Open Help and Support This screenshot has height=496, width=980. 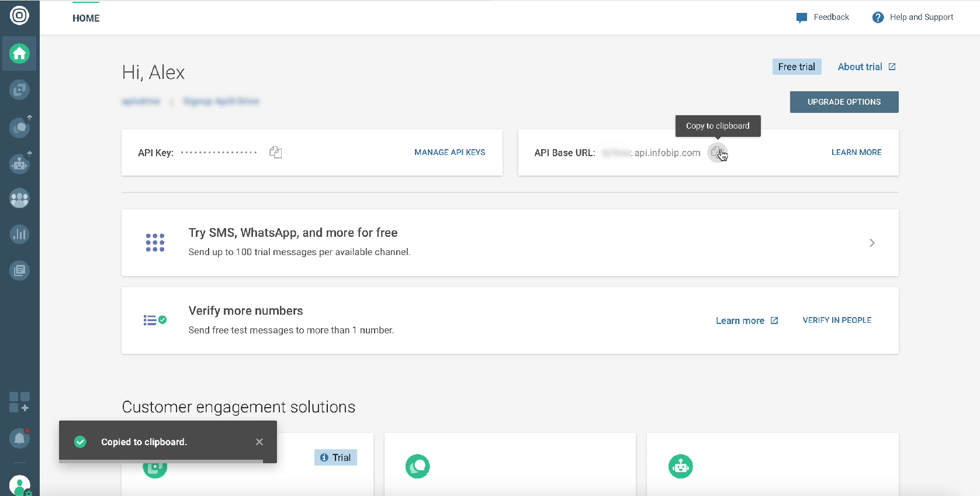[912, 18]
